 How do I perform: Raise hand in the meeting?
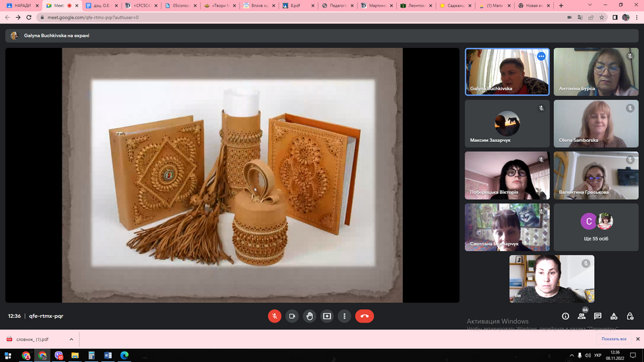tap(310, 316)
